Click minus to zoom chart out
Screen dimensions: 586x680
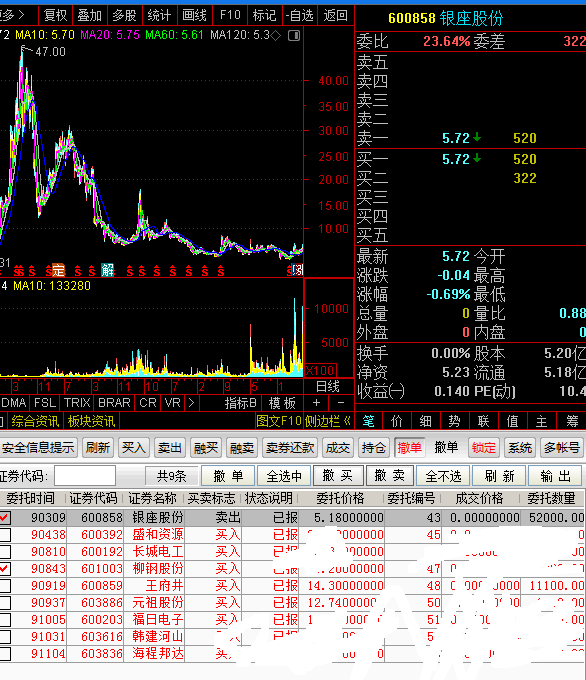(341, 403)
